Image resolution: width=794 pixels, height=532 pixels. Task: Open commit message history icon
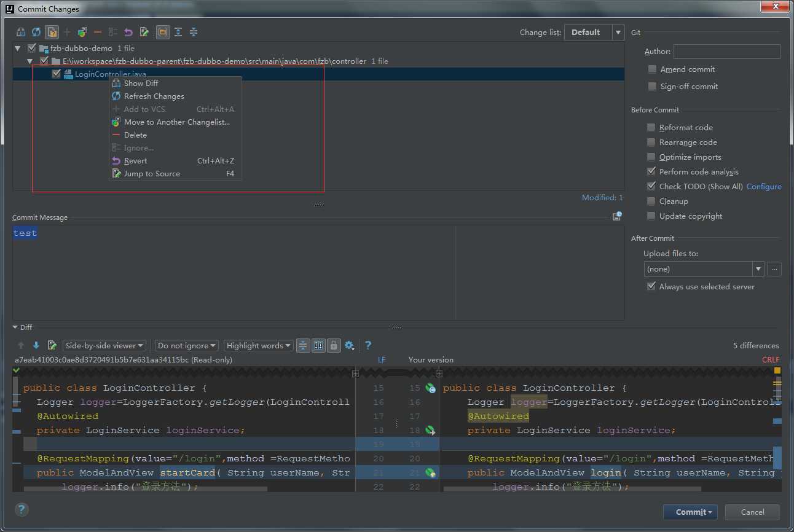click(x=617, y=216)
